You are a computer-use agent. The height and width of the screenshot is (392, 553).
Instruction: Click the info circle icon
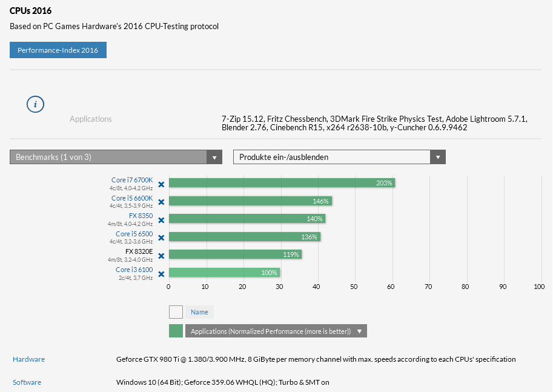click(35, 104)
